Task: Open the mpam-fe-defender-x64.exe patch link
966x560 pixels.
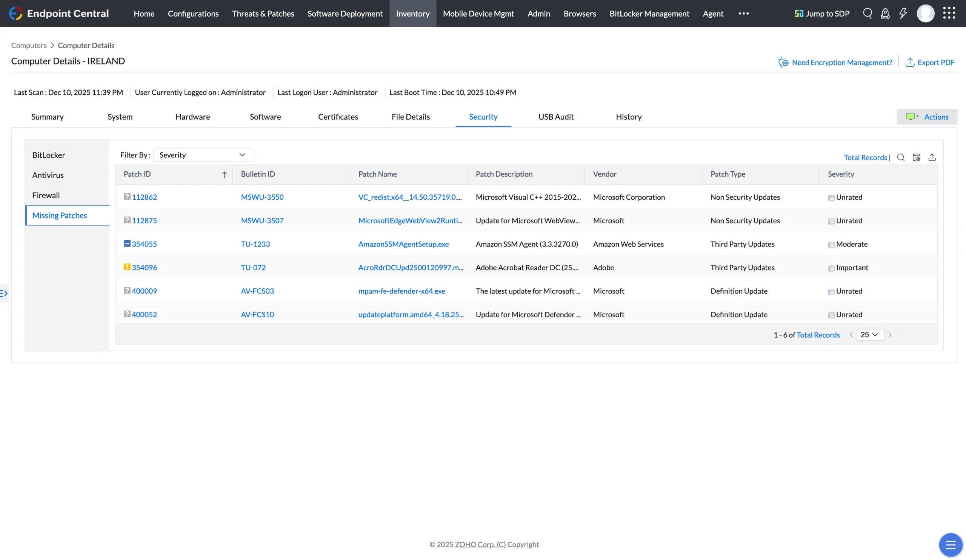Action: [402, 291]
